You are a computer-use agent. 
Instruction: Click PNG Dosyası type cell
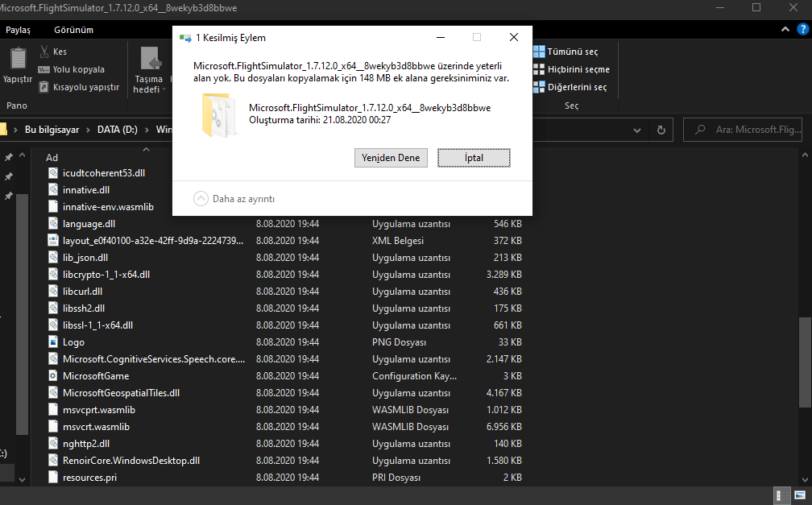tap(399, 341)
